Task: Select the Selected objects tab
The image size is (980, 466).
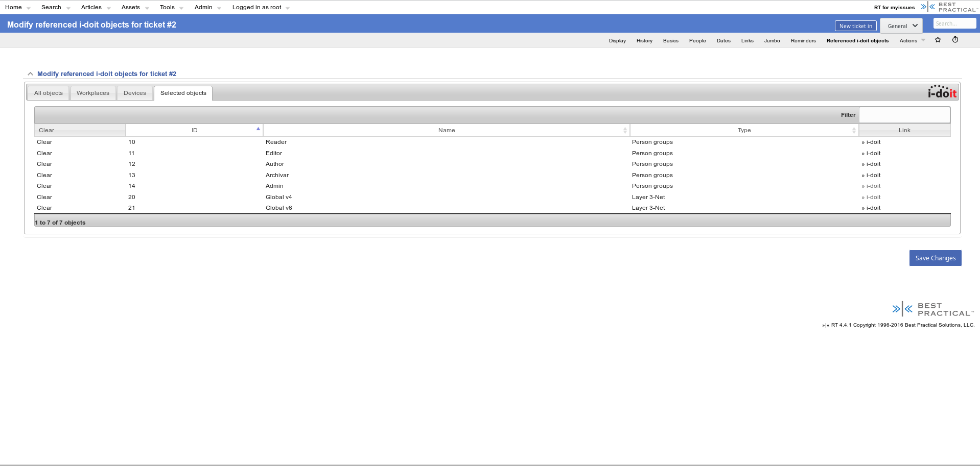Action: pyautogui.click(x=183, y=93)
